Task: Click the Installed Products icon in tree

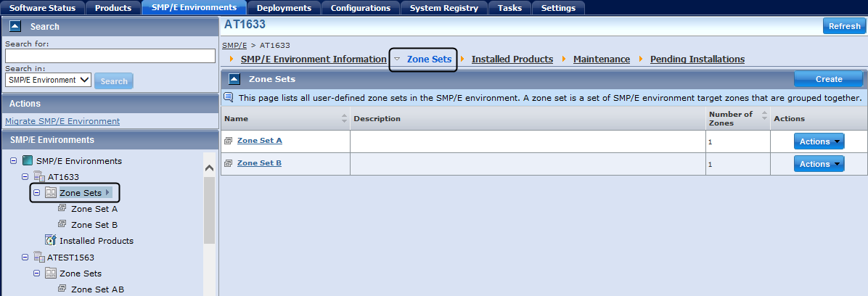Action: tap(50, 241)
